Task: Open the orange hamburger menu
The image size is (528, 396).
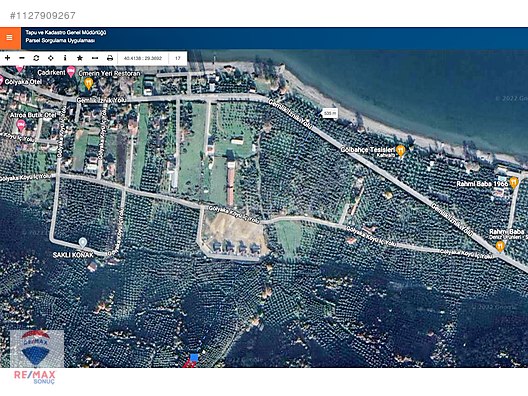Action: 10,37
